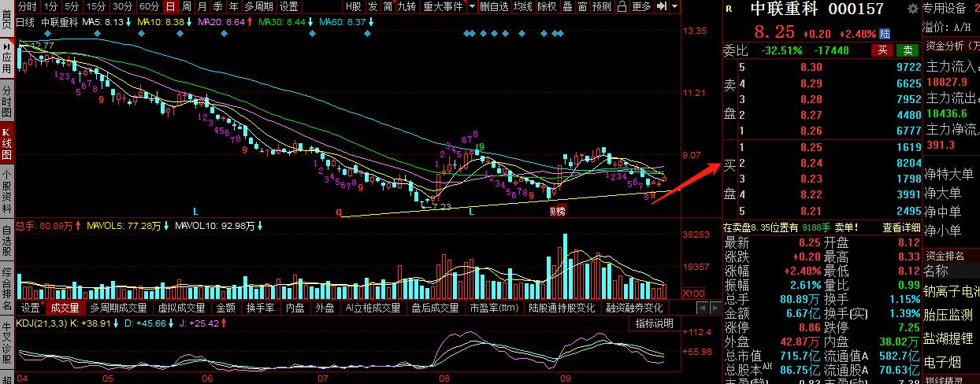
Task: Select the AI立桩成交量 indicator tab
Action: [372, 308]
